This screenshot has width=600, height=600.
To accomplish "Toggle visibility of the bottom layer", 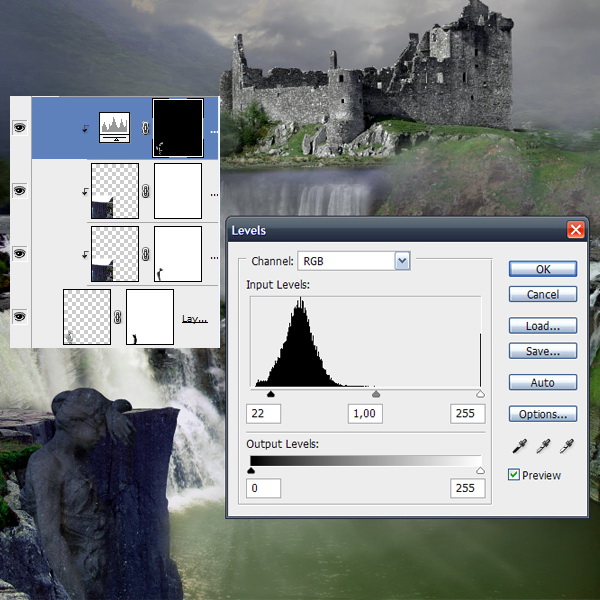I will tap(19, 317).
